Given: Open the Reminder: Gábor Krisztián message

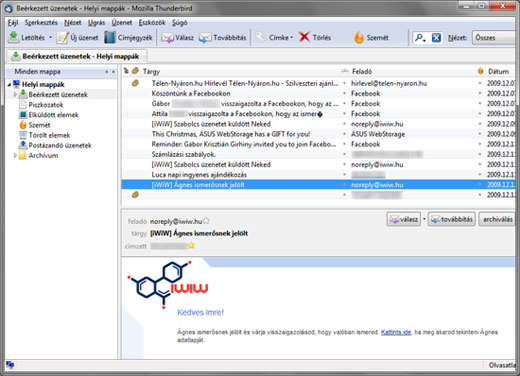Looking at the screenshot, I should coord(244,144).
